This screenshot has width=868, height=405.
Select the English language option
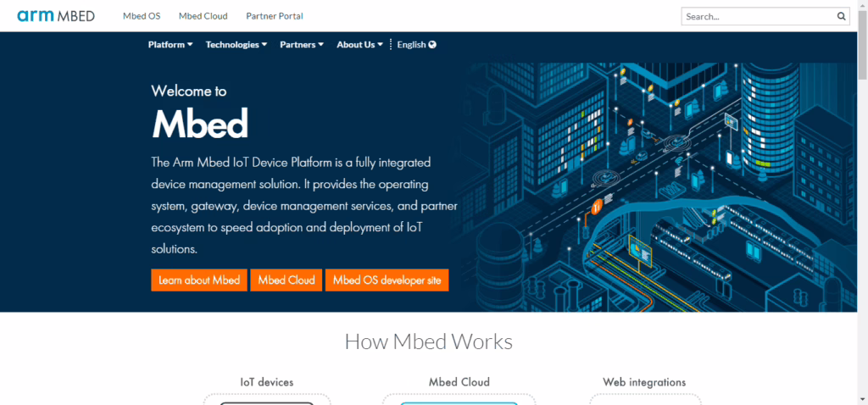[417, 45]
